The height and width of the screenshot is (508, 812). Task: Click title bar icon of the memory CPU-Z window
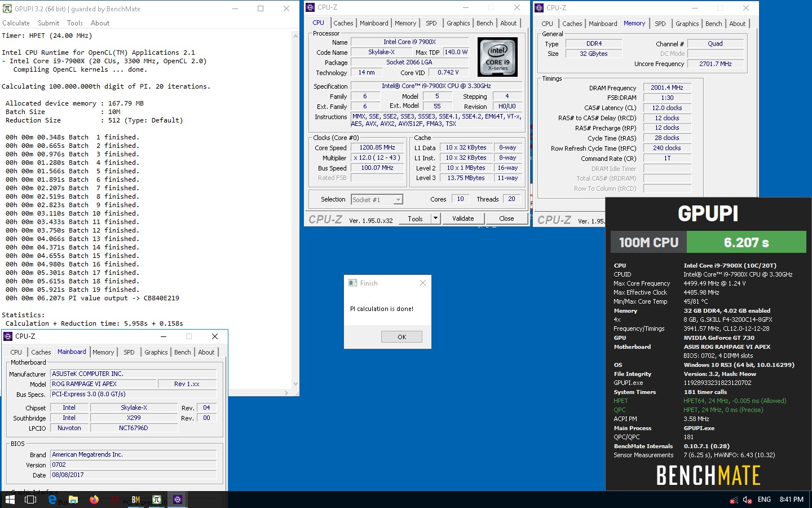coord(539,8)
